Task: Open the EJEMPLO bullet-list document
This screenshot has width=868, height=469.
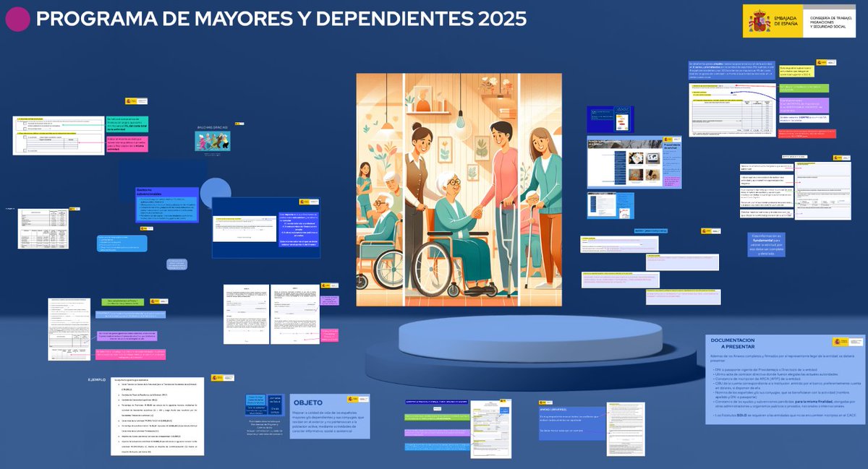Action: pos(158,416)
